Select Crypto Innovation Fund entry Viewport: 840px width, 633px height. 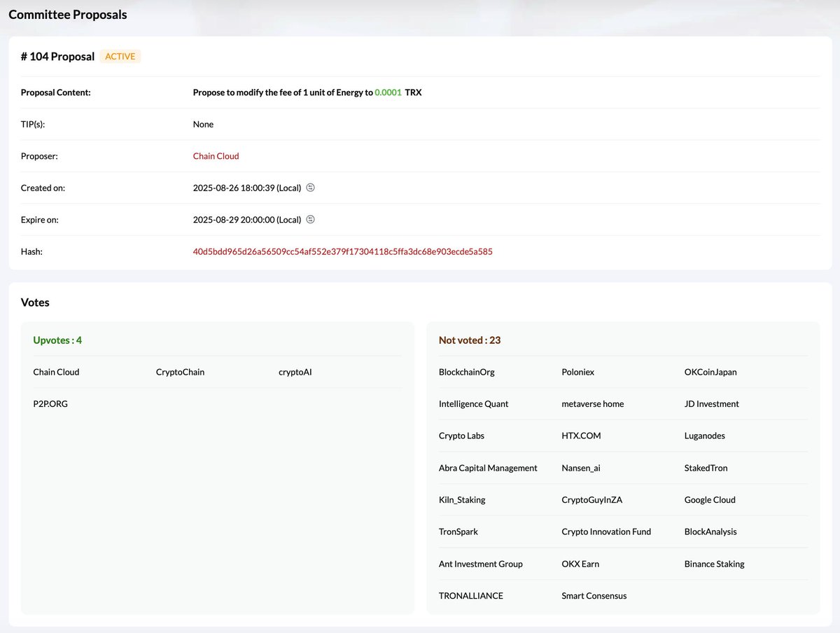click(x=606, y=531)
